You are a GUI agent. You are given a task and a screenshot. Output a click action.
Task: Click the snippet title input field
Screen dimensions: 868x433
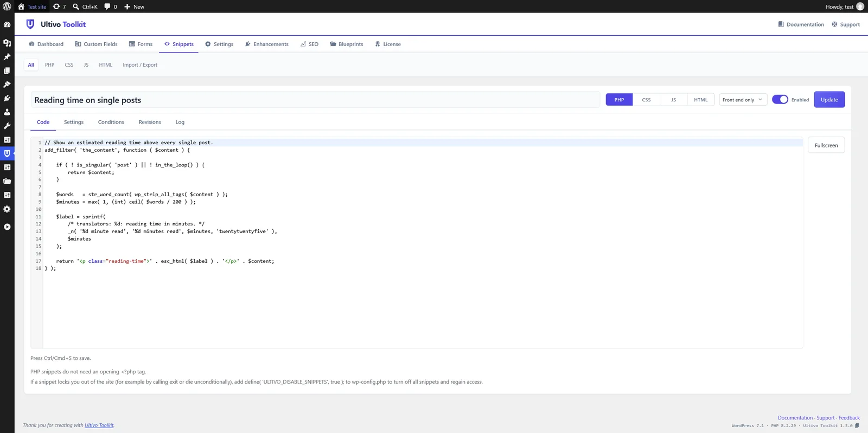click(x=315, y=100)
